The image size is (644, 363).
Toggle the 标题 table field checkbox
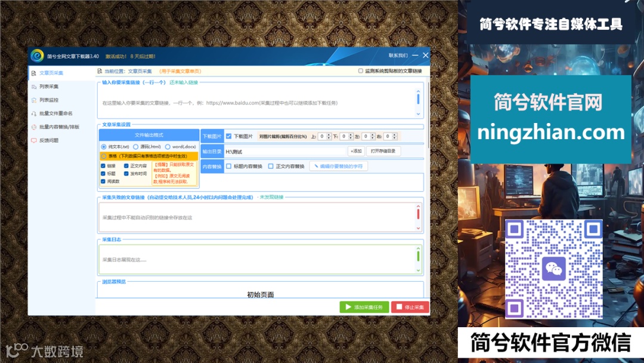(x=103, y=174)
